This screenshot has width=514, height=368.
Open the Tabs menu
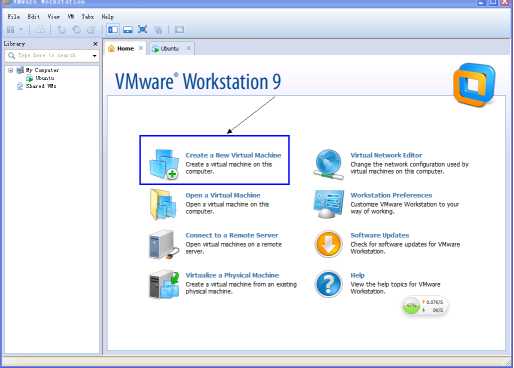88,17
